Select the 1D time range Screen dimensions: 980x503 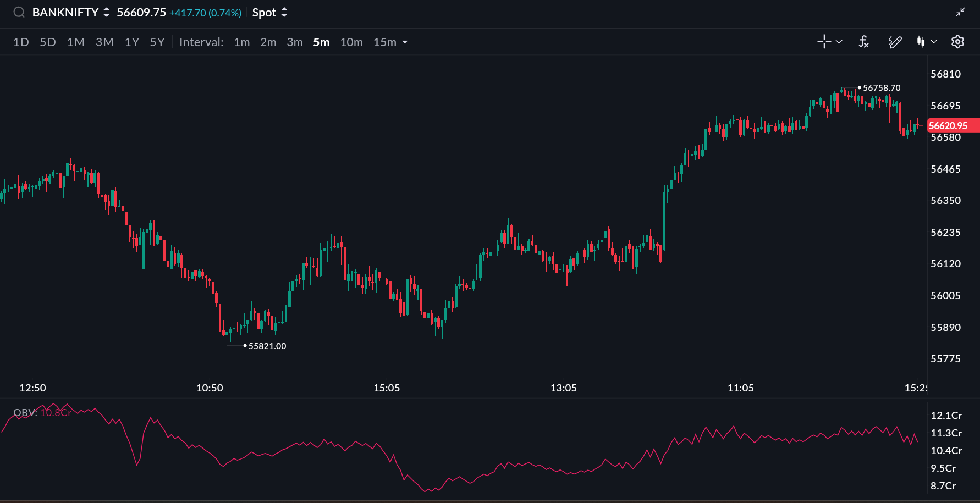click(21, 42)
